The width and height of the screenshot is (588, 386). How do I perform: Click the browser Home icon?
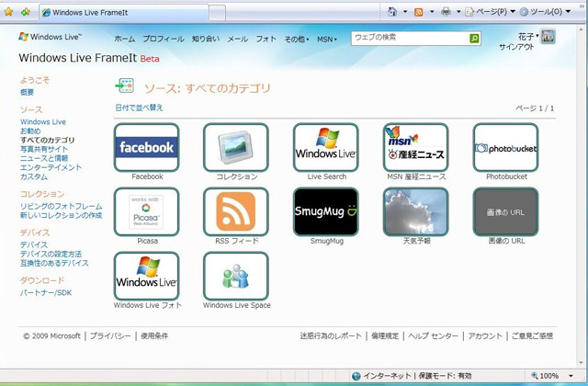pos(392,12)
